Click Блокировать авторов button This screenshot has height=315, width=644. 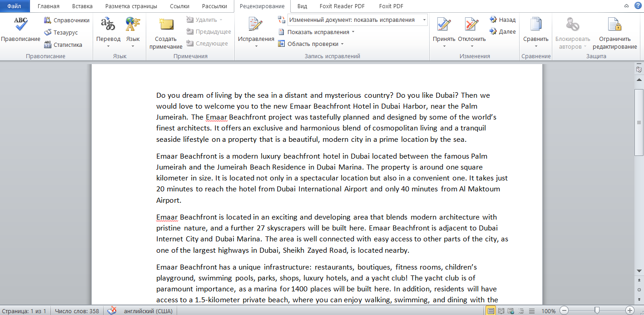pos(573,33)
